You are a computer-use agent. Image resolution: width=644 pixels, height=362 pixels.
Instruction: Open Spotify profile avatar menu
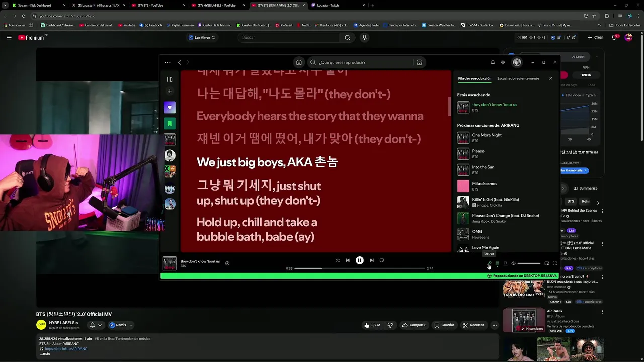pyautogui.click(x=517, y=62)
